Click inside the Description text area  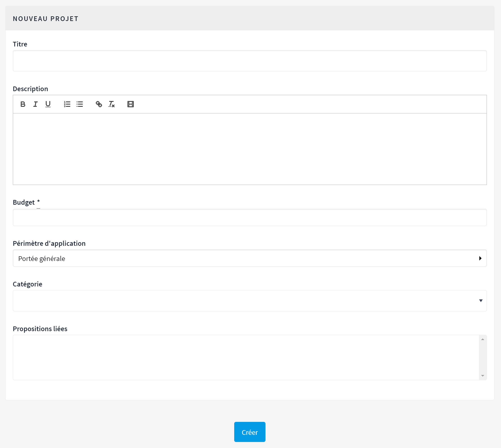point(250,149)
